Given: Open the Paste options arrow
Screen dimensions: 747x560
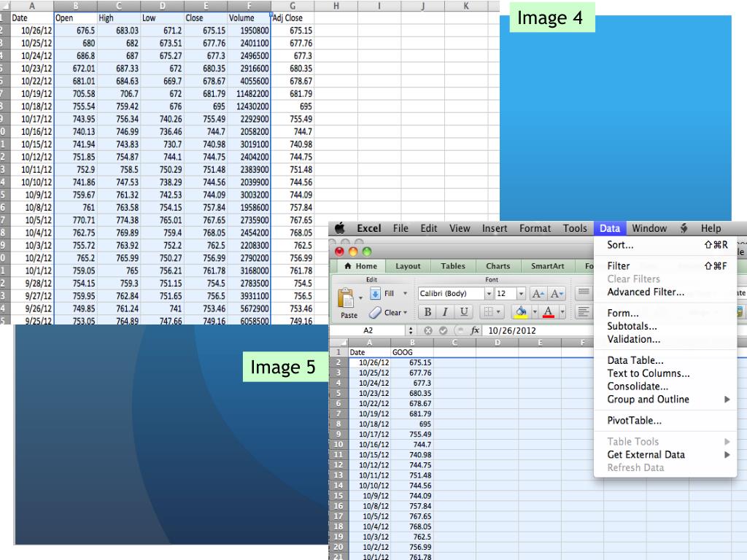Looking at the screenshot, I should [360, 298].
